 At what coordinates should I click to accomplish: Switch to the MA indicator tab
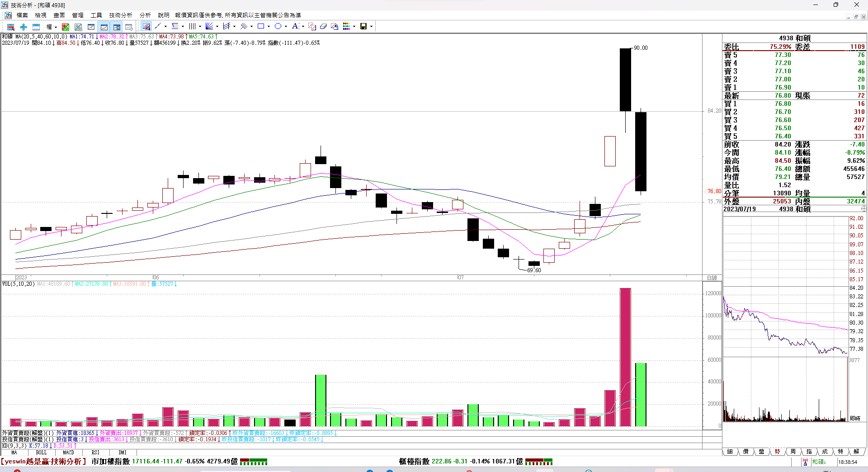click(x=14, y=453)
